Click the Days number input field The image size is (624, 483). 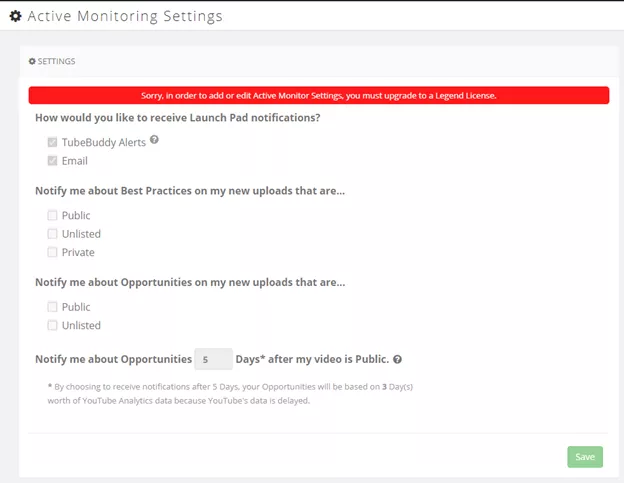tap(214, 359)
